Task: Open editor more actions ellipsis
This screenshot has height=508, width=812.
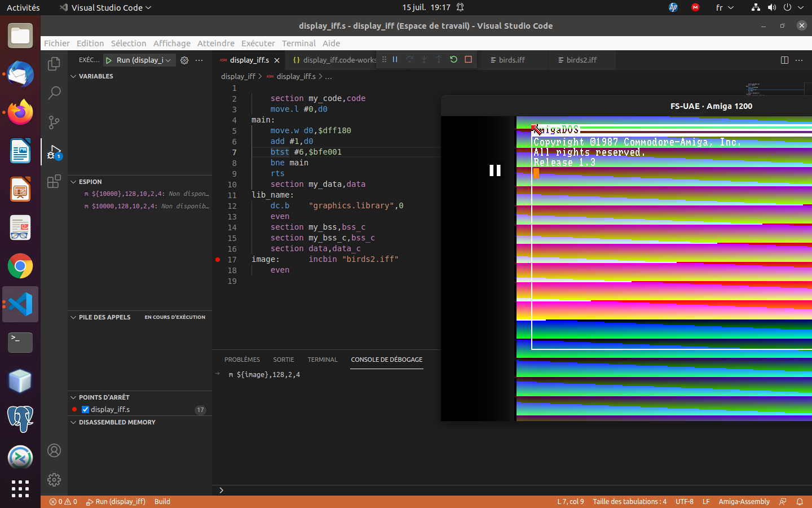Action: pos(799,60)
